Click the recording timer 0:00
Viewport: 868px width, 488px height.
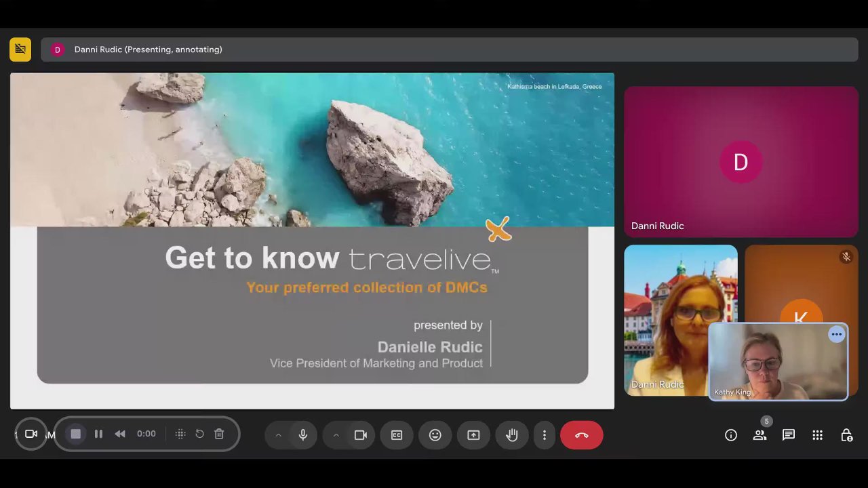tap(146, 434)
